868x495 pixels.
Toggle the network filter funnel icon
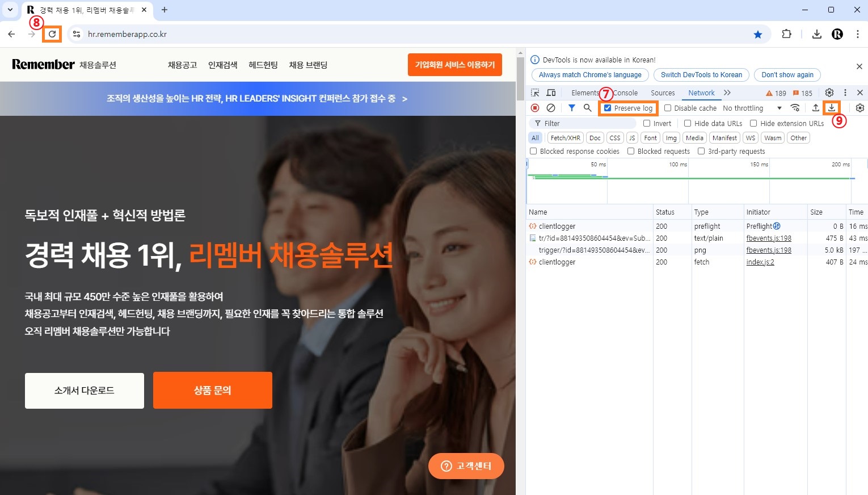(572, 108)
